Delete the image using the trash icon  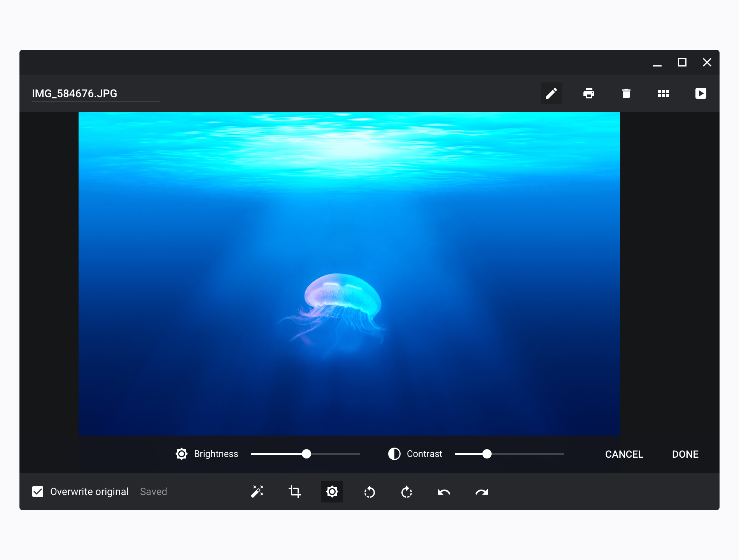(x=626, y=93)
